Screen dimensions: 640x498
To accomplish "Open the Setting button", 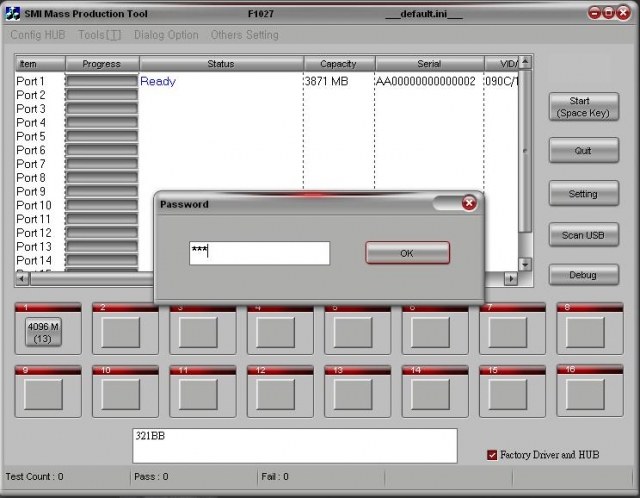I will [584, 193].
